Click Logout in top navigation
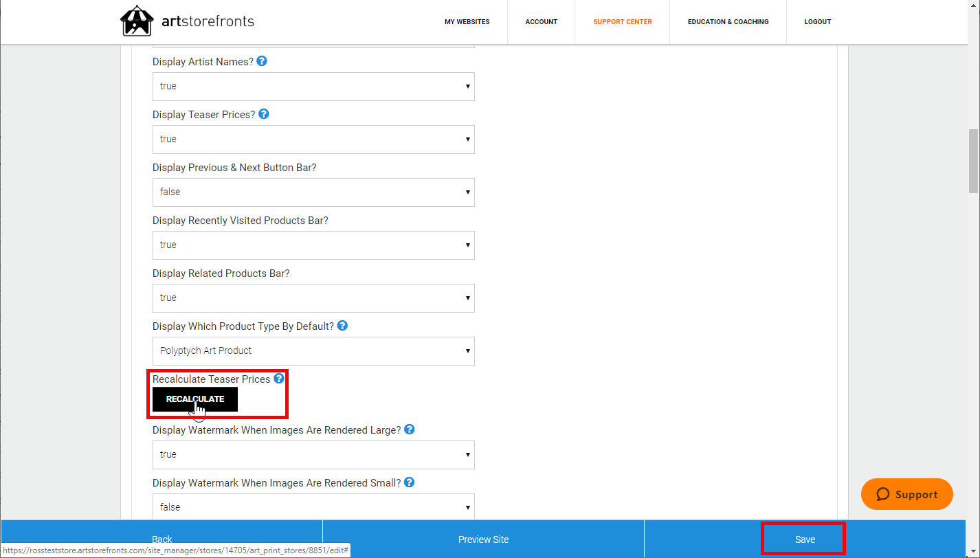 pos(818,22)
